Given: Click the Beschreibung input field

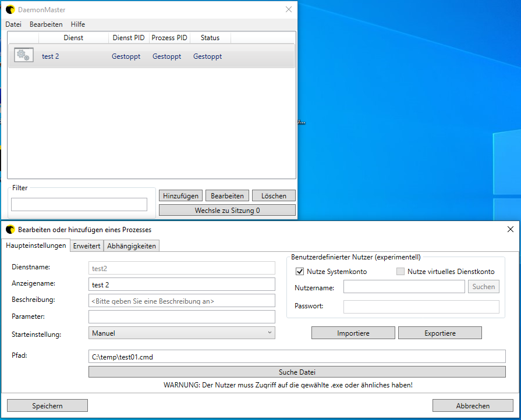Looking at the screenshot, I should click(182, 301).
